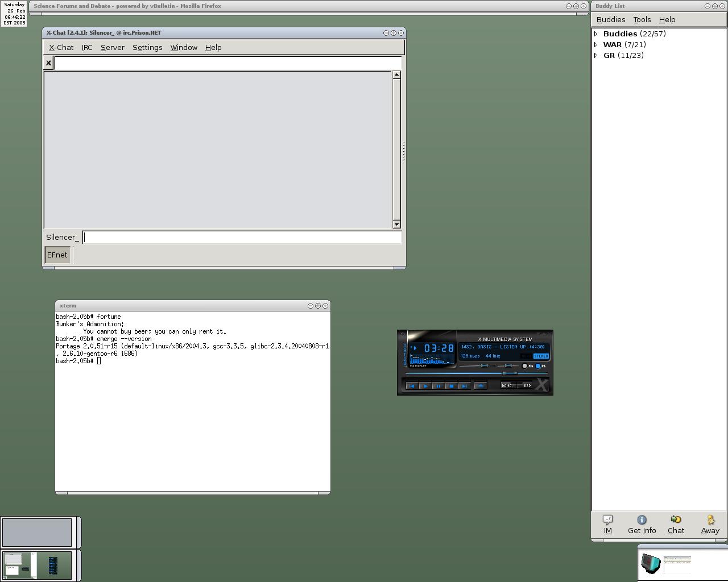Stop playback in XMMS
This screenshot has width=728, height=582.
(x=451, y=386)
